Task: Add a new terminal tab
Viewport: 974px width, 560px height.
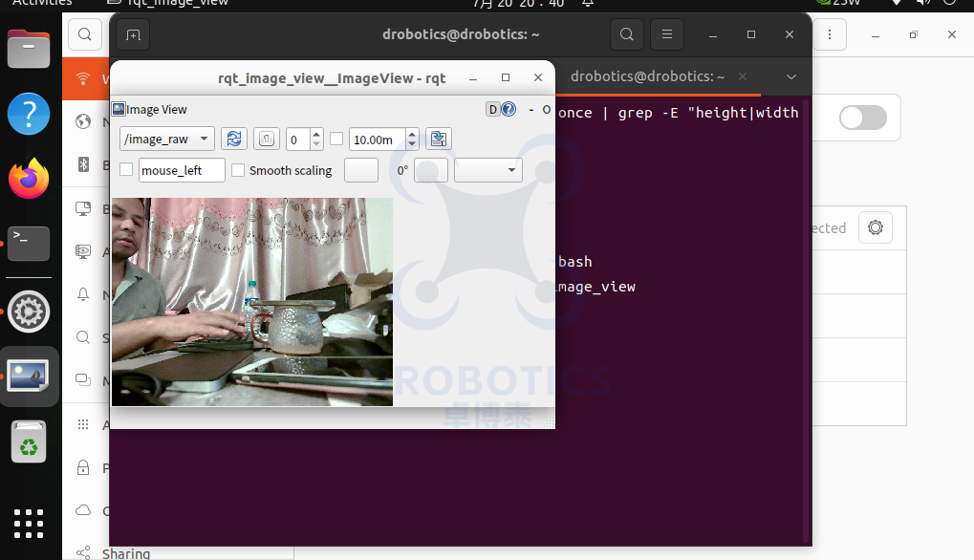Action: [133, 34]
